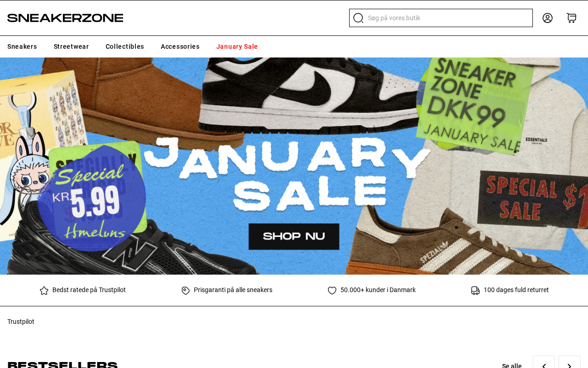Click the search magnifier icon
Image resolution: width=588 pixels, height=368 pixels.
tap(358, 18)
